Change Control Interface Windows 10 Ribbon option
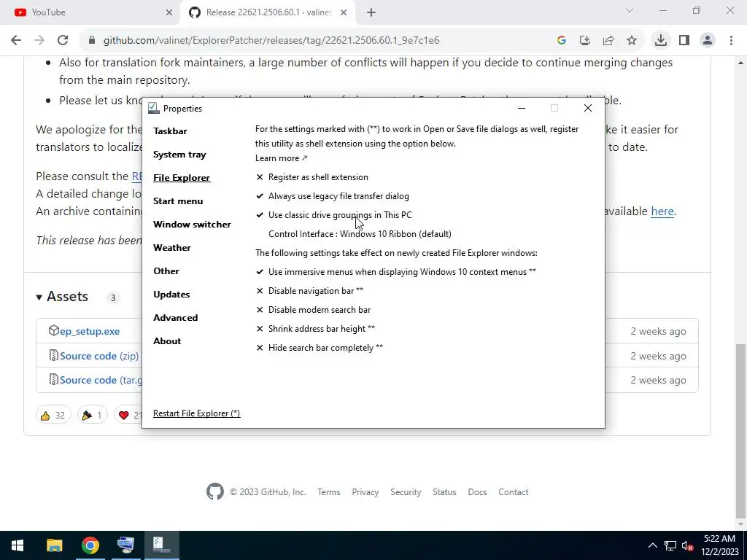The image size is (747, 560). pos(360,234)
